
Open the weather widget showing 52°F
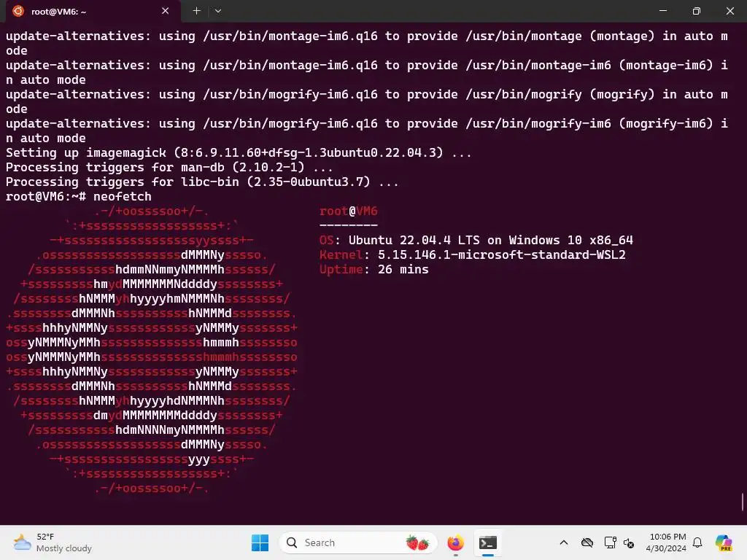tap(53, 542)
